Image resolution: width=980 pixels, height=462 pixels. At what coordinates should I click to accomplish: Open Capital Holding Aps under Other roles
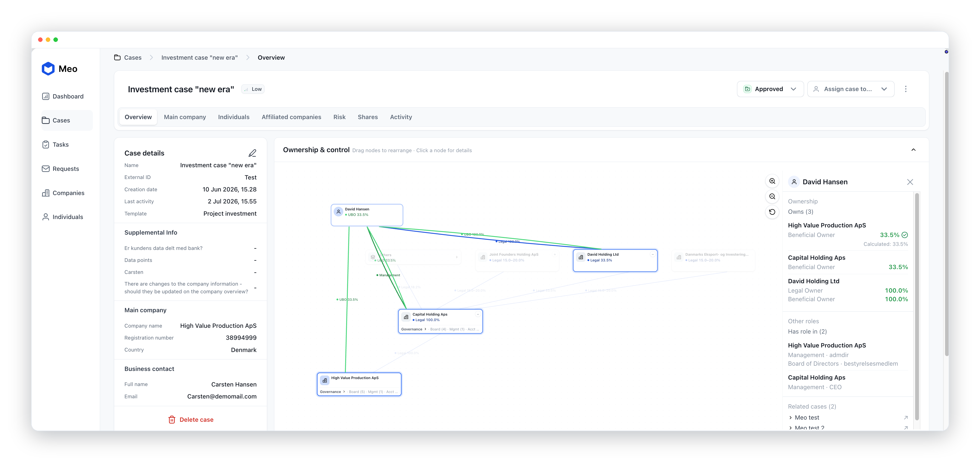817,377
